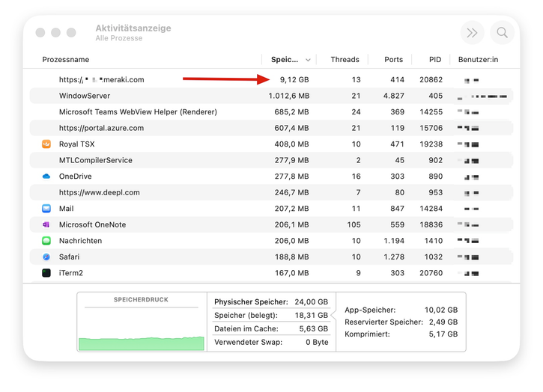543x392 pixels.
Task: Click the Dateien im Cache 5,63 GB entry
Action: 271,328
